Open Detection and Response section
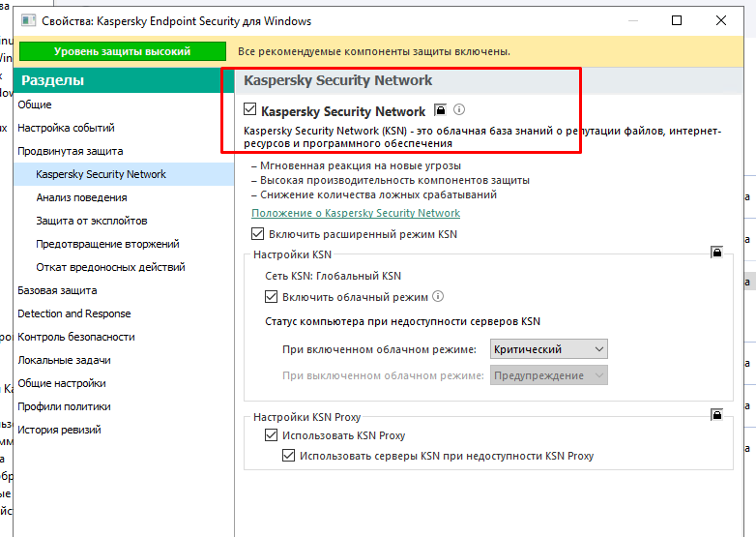The image size is (756, 537). [x=124, y=313]
